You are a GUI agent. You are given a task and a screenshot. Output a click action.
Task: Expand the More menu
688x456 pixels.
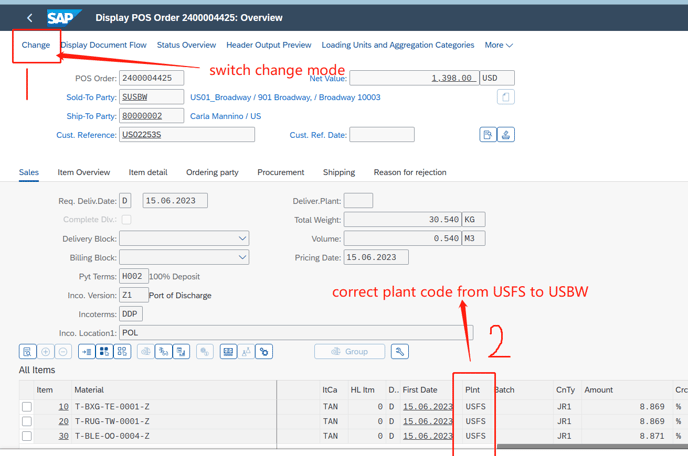pyautogui.click(x=498, y=45)
